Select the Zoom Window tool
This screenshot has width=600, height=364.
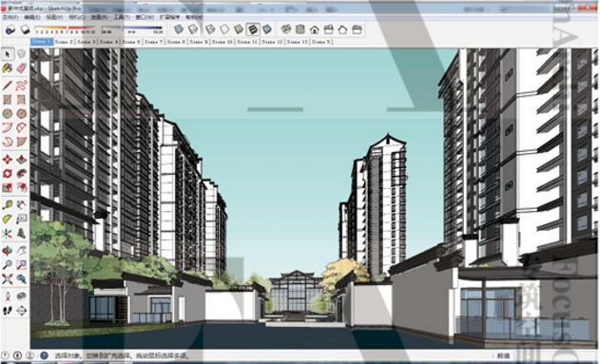point(22,264)
